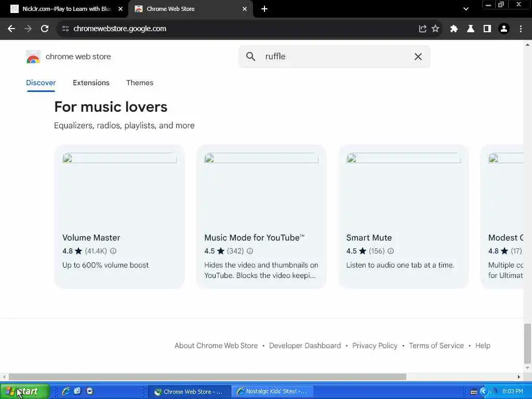
Task: Click the search magnifier icon
Action: 250,56
